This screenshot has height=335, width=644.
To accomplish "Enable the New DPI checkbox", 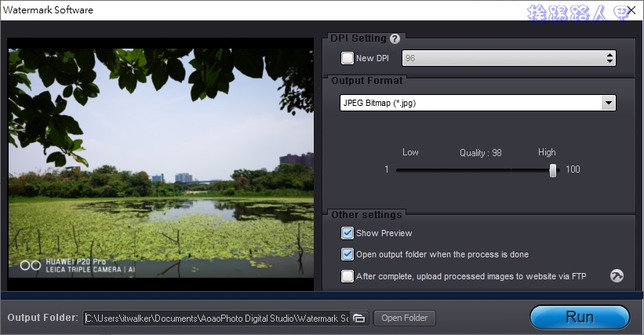I will tap(347, 58).
